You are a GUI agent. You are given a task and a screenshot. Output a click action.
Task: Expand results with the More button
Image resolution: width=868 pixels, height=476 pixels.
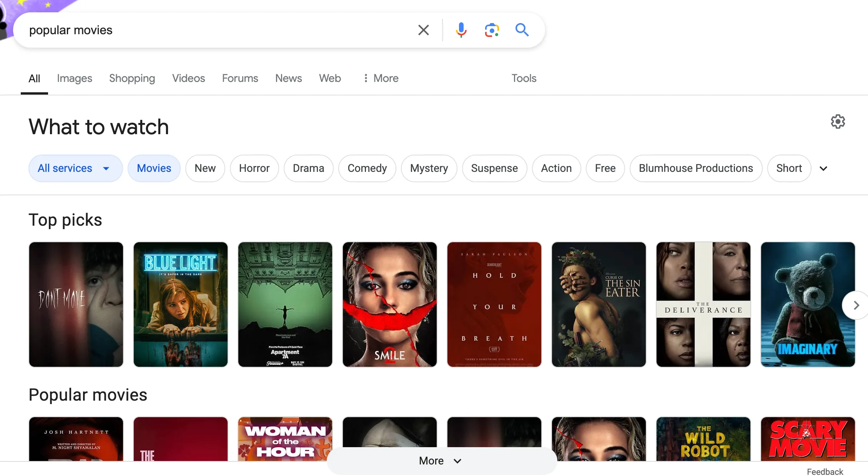point(442,461)
